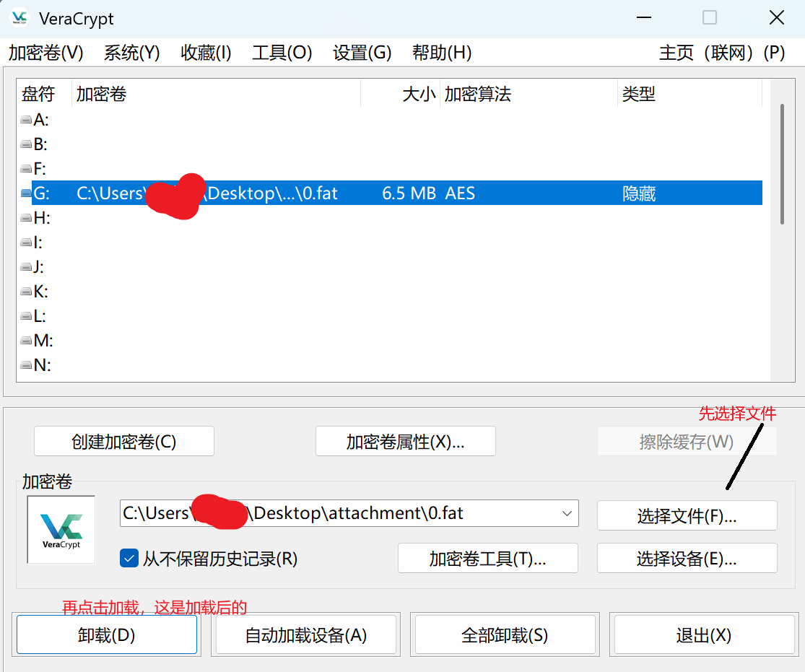Screen dimensions: 805x672
Task: Toggle the 从不保留历史记录(R) checkbox
Action: coord(129,559)
